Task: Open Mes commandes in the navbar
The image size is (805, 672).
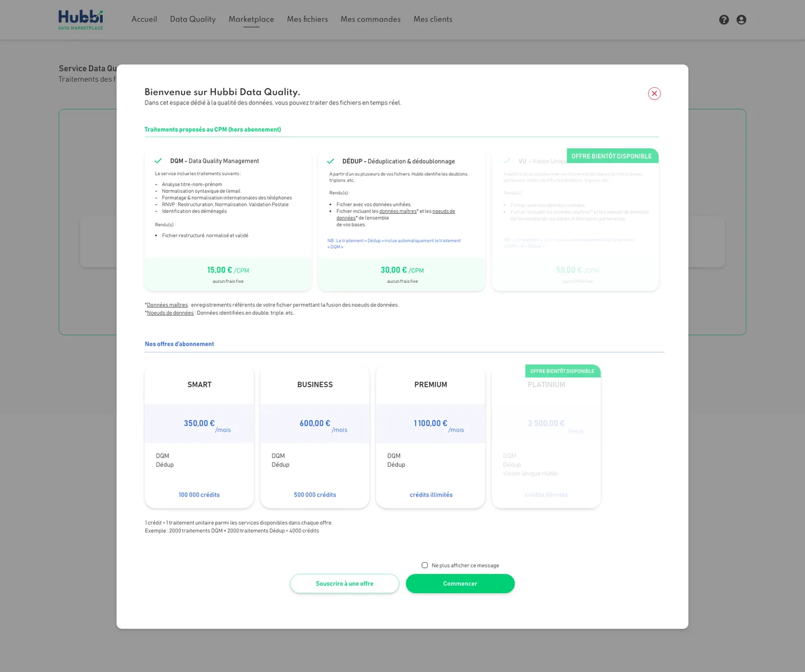Action: (370, 19)
